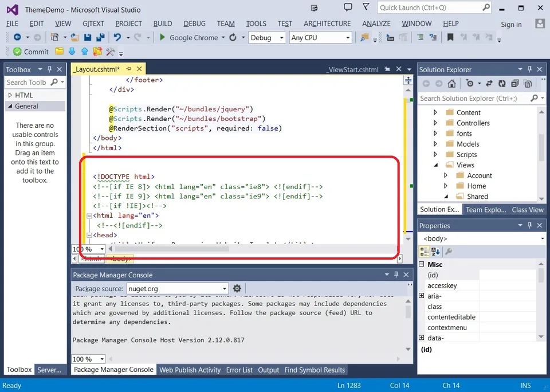The image size is (550, 392).
Task: Refresh Solution Explorer with circular arrows icon
Action: (x=502, y=84)
